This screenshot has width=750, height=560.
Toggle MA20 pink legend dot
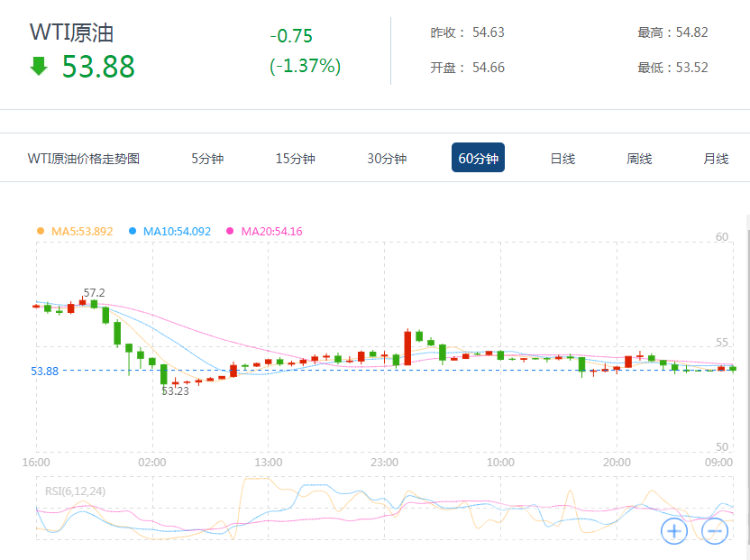coord(230,231)
